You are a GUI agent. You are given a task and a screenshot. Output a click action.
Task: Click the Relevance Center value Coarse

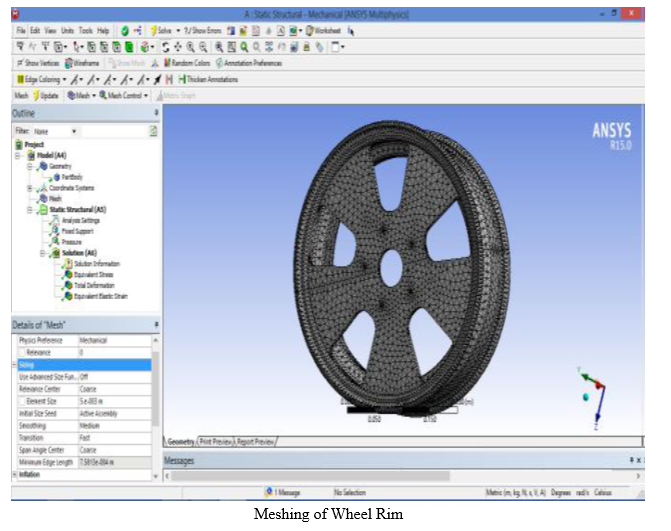pyautogui.click(x=88, y=389)
